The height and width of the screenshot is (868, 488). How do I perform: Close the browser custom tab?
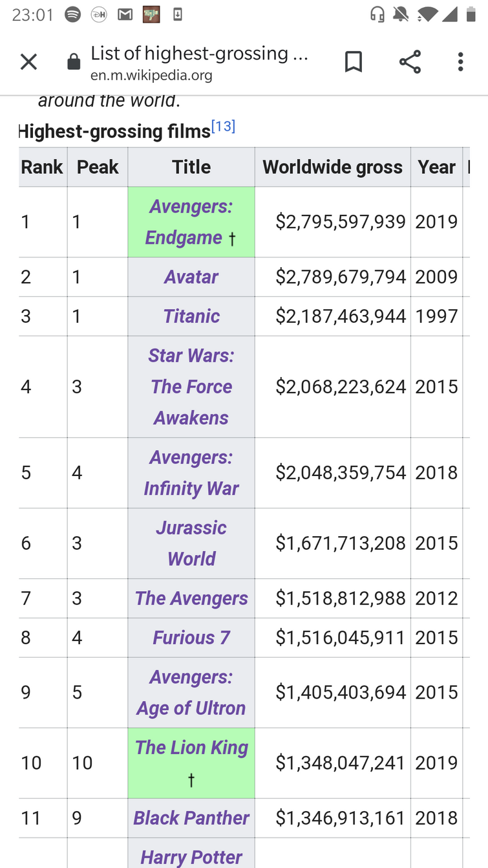click(28, 62)
